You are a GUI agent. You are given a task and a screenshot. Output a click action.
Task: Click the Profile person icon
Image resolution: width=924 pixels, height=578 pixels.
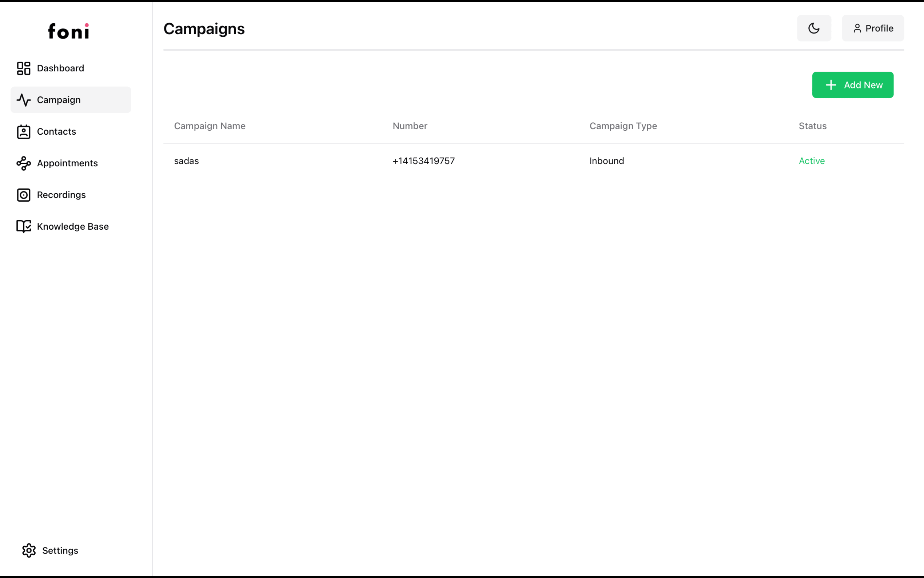click(x=857, y=28)
